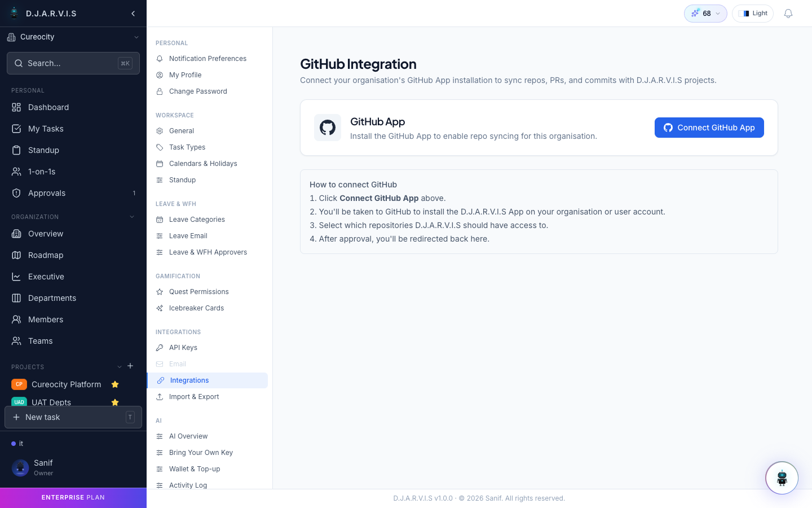Open AI Overview settings
812x508 pixels.
tap(208, 436)
